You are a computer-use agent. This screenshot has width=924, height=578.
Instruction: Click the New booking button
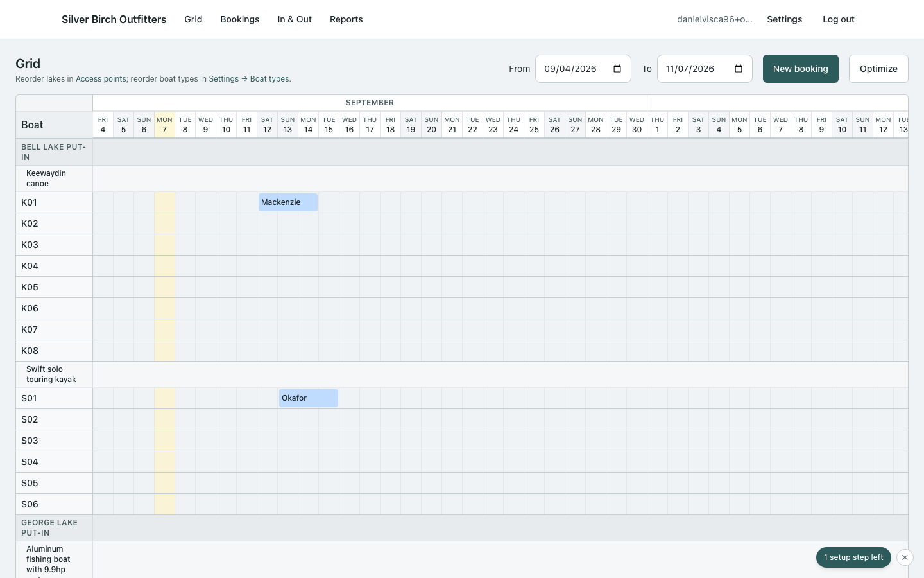pyautogui.click(x=801, y=69)
